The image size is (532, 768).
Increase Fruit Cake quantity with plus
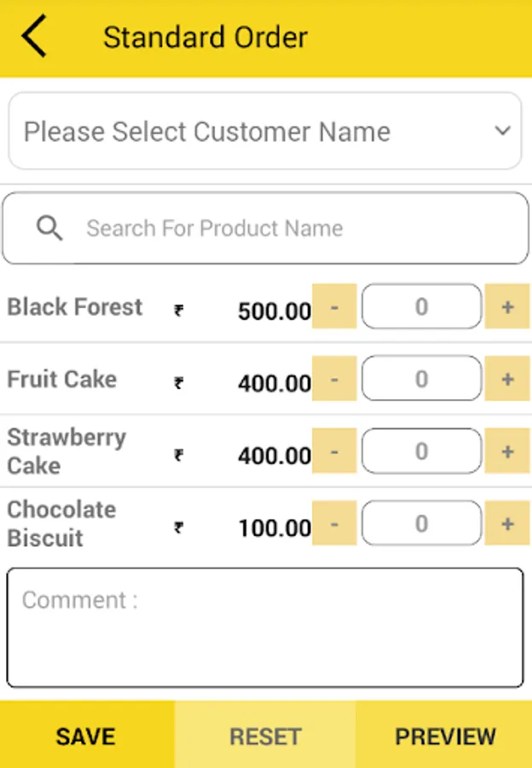[x=507, y=379]
